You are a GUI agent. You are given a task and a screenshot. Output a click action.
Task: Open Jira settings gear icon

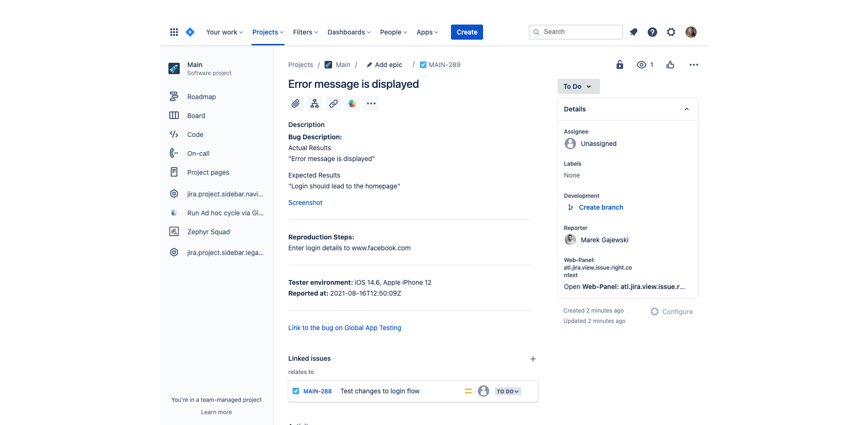[671, 32]
